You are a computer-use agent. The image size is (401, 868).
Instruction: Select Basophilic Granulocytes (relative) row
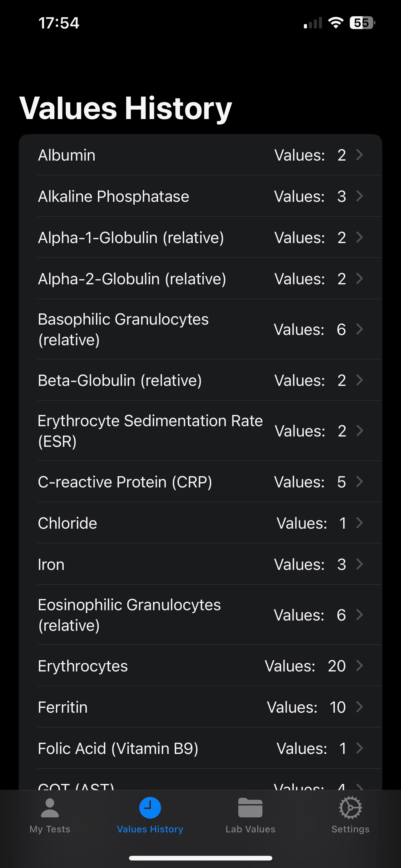click(x=200, y=329)
